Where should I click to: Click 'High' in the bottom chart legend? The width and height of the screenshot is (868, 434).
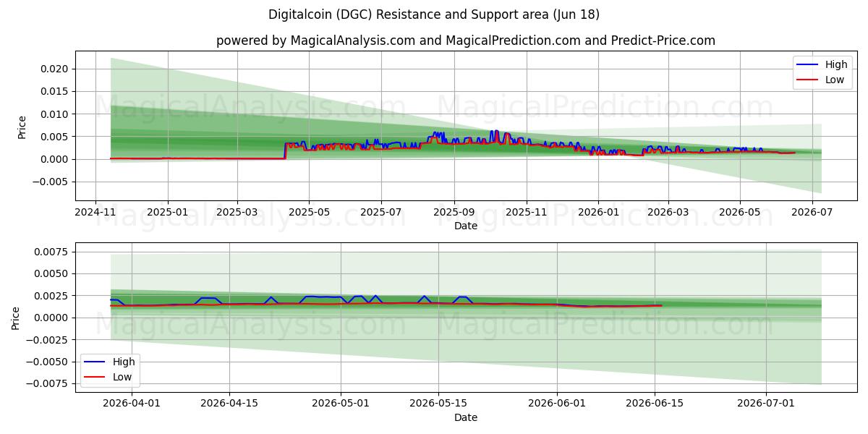coord(124,362)
